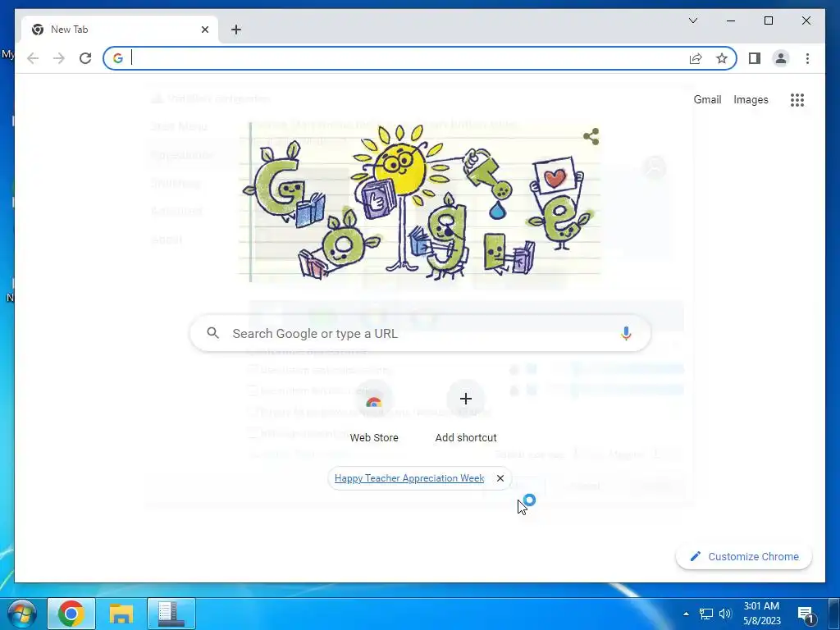Click the Chrome taskbar icon

click(x=71, y=614)
